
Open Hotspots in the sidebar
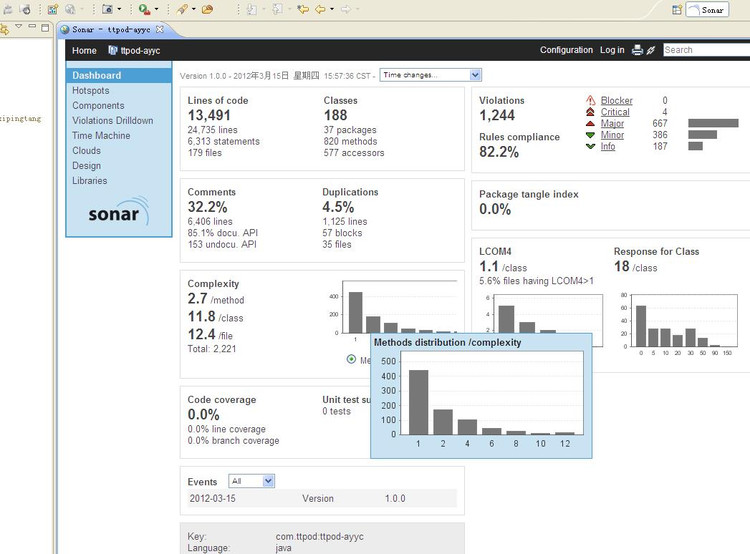90,90
